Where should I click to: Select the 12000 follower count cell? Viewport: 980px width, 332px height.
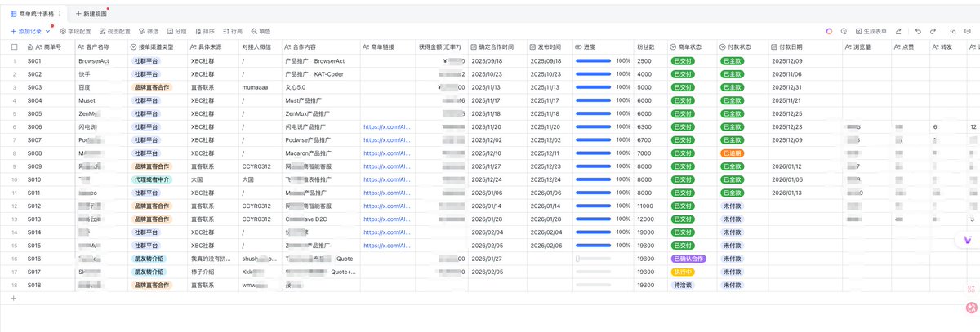650,219
